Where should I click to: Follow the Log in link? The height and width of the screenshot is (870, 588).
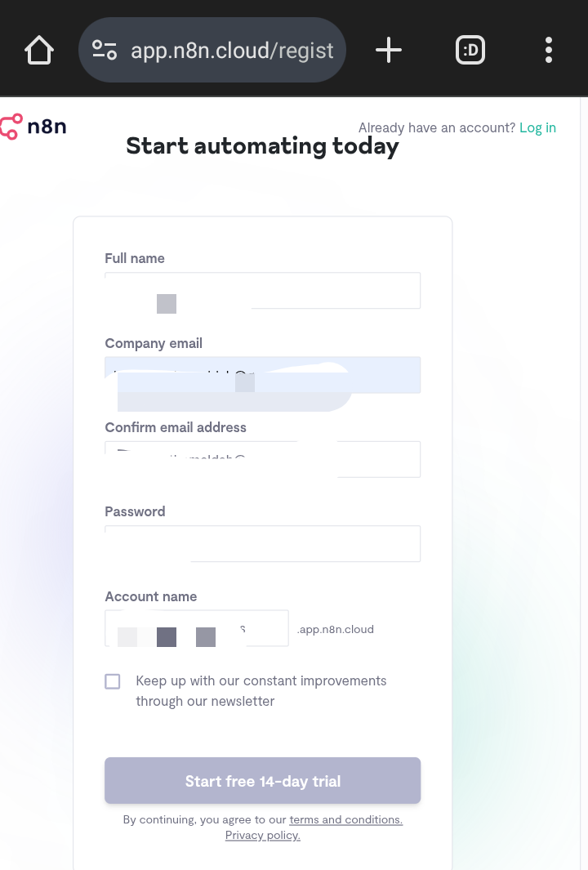(x=537, y=127)
